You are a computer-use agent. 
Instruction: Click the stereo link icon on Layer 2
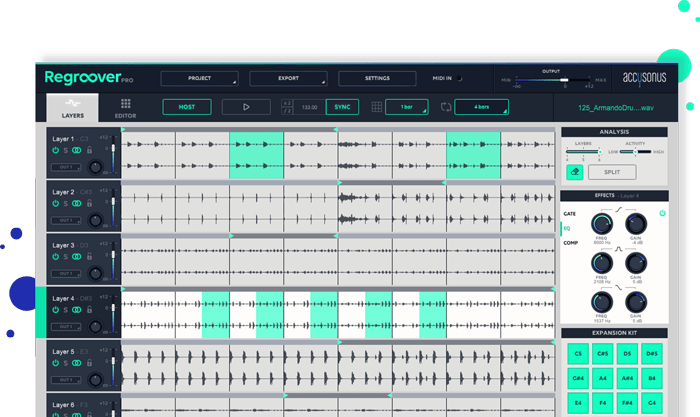77,203
